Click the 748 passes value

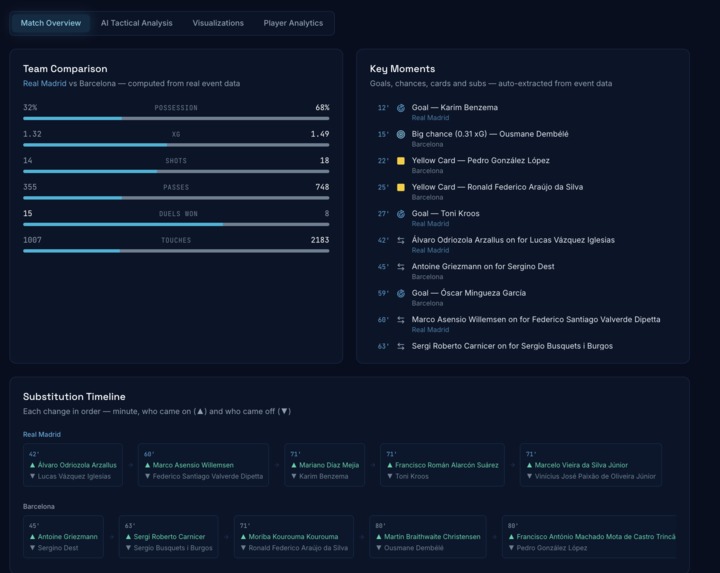tap(322, 187)
